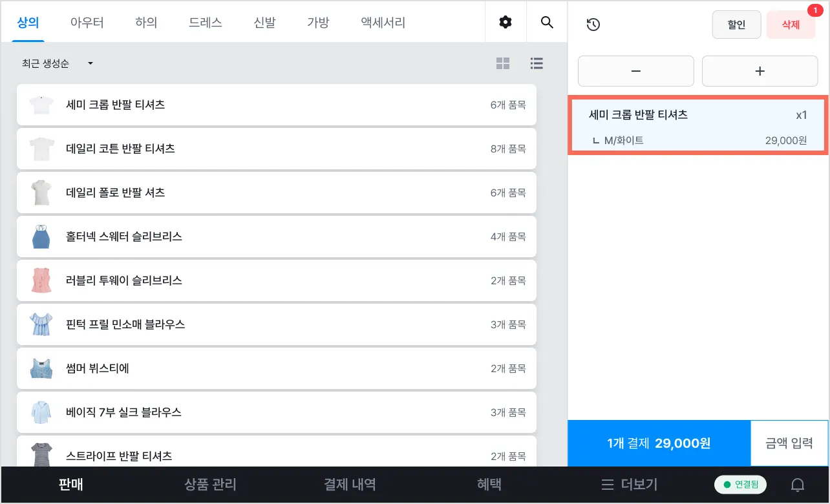
Task: Open 혜택 in bottom navigation
Action: point(489,485)
